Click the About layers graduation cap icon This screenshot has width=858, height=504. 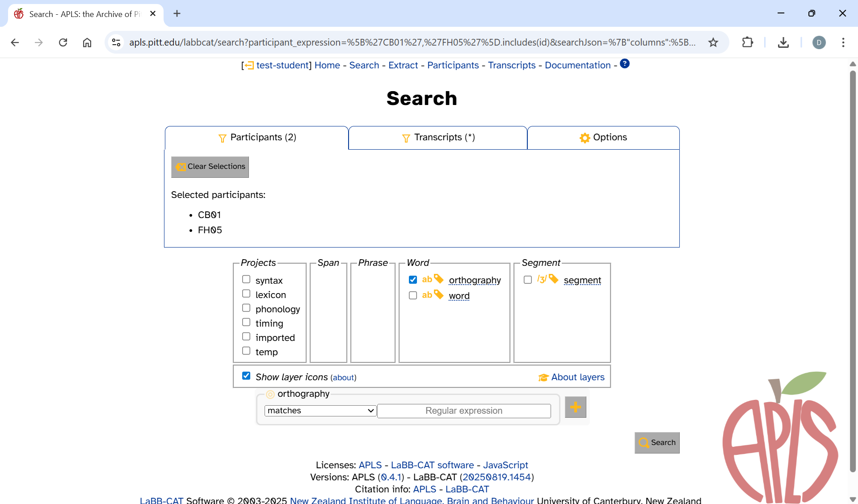[543, 378]
